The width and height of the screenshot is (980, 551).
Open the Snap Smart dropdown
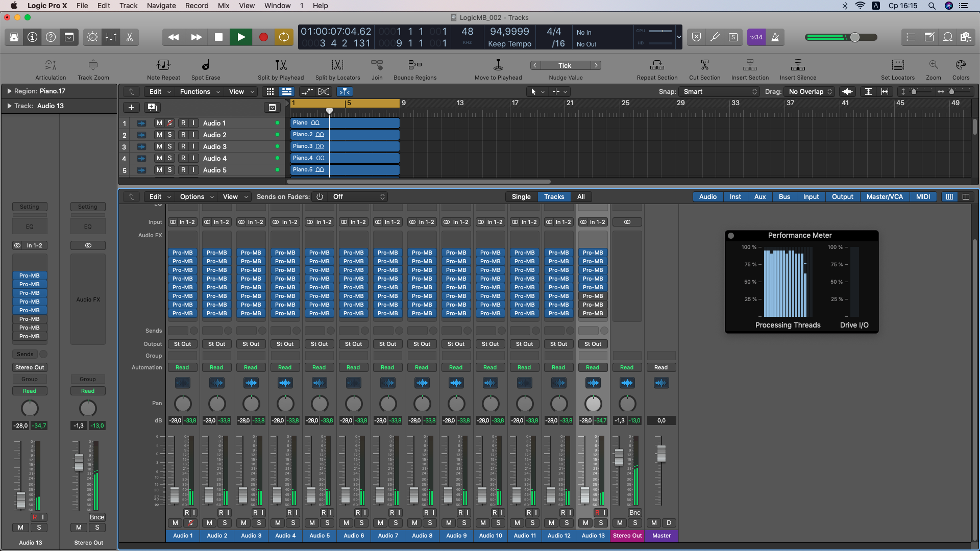[x=719, y=92]
